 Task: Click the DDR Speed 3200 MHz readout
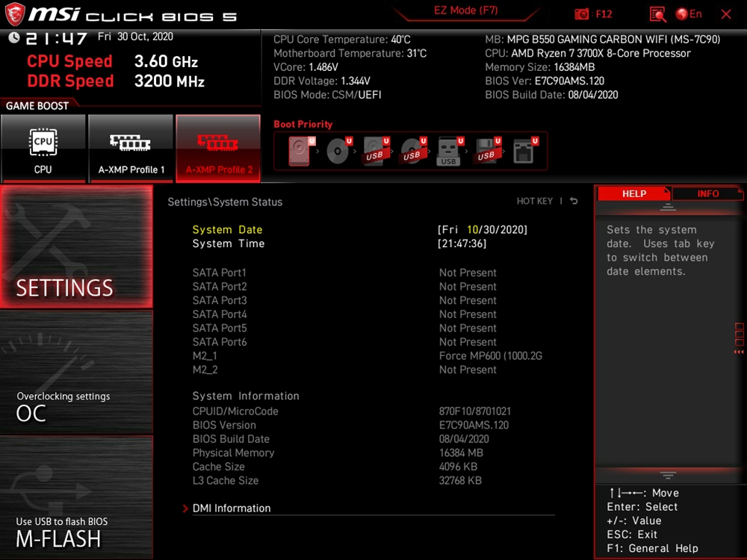click(116, 81)
